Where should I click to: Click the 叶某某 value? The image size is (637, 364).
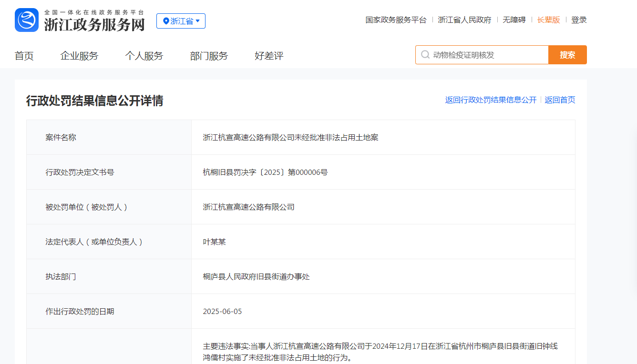[214, 242]
